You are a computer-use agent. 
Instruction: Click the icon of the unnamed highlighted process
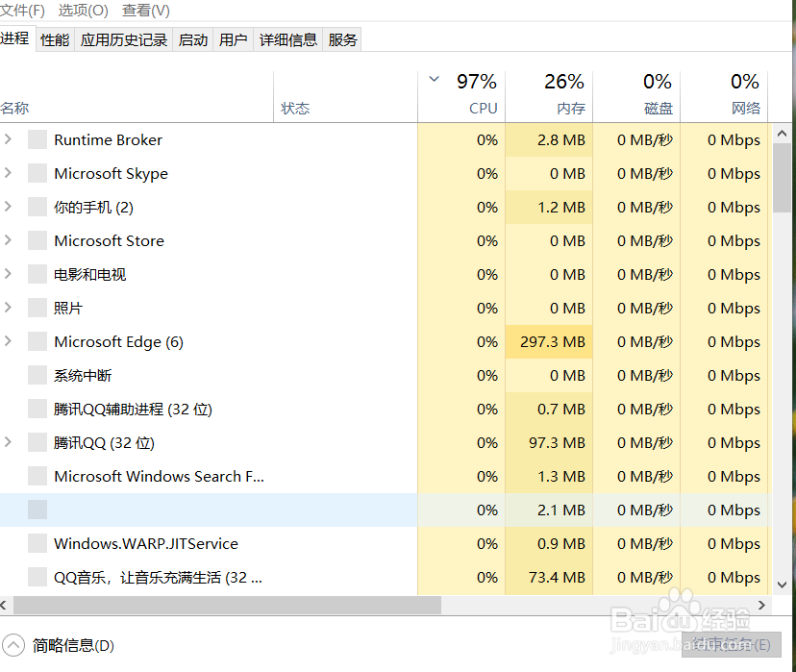37,510
